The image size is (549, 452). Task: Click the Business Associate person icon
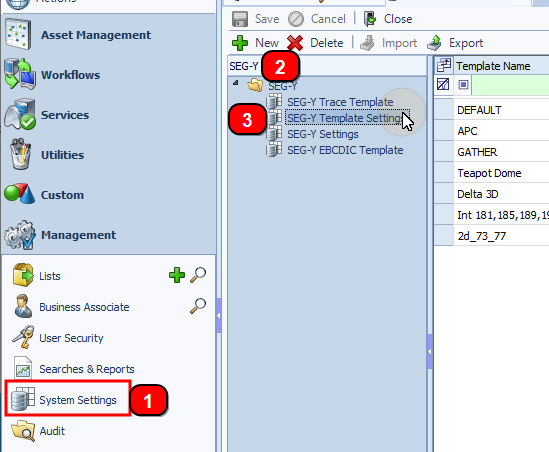pos(23,306)
